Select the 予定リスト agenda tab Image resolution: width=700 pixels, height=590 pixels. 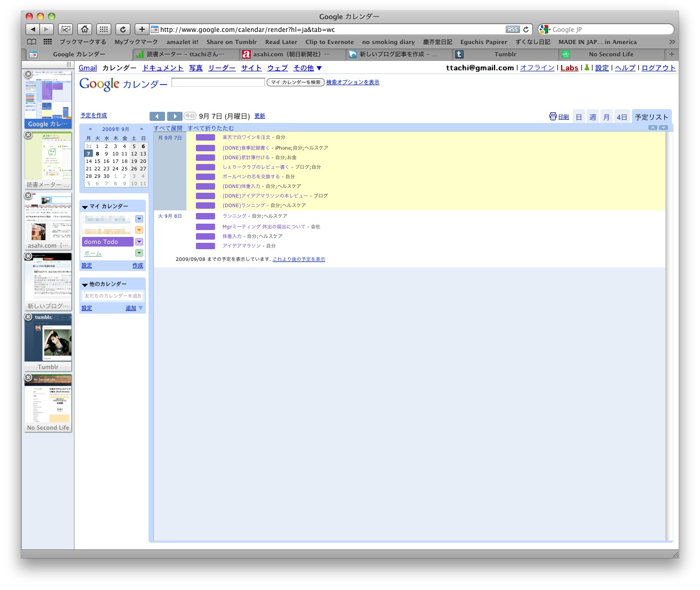pos(652,117)
